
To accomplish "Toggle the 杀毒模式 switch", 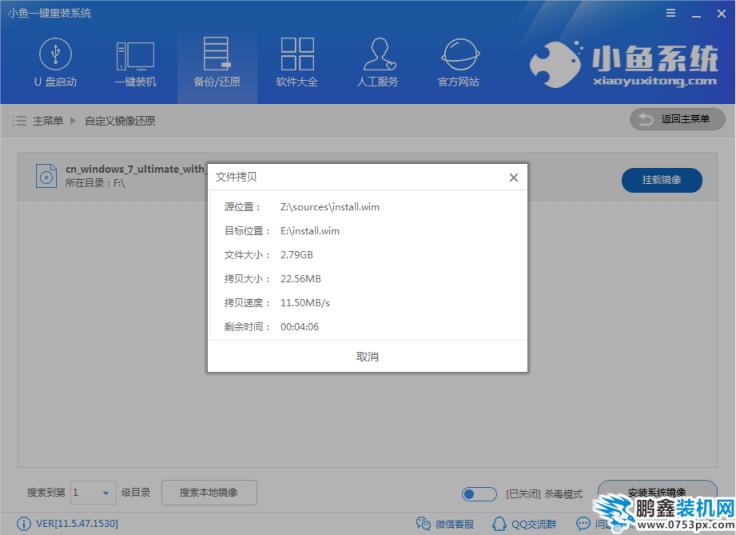I will [x=478, y=494].
